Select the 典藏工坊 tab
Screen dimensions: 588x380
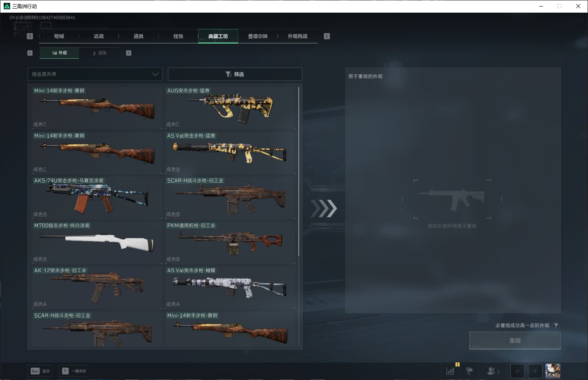[218, 36]
